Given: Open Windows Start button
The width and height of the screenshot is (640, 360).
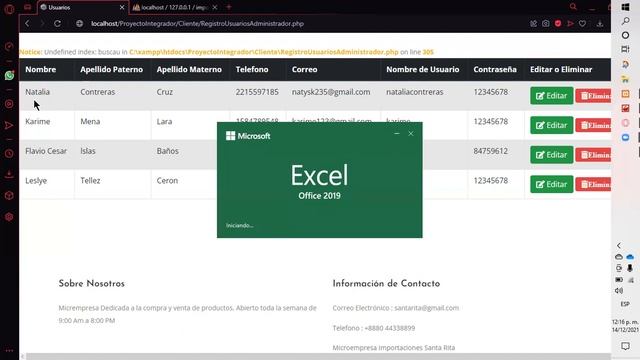Looking at the screenshot, I should tap(625, 7).
